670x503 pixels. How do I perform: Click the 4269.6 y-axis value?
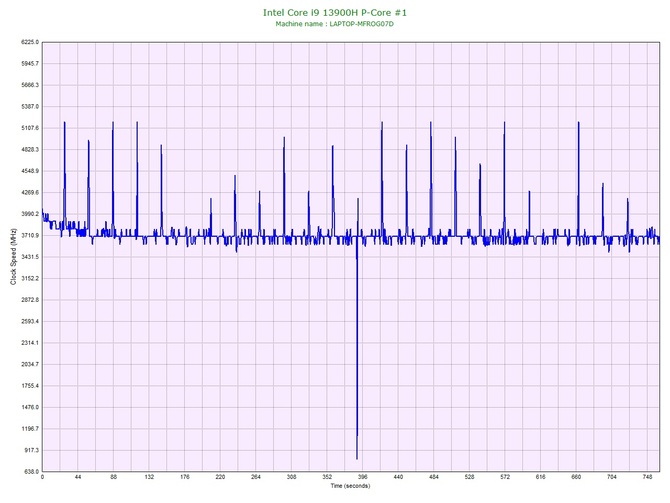tap(30, 193)
